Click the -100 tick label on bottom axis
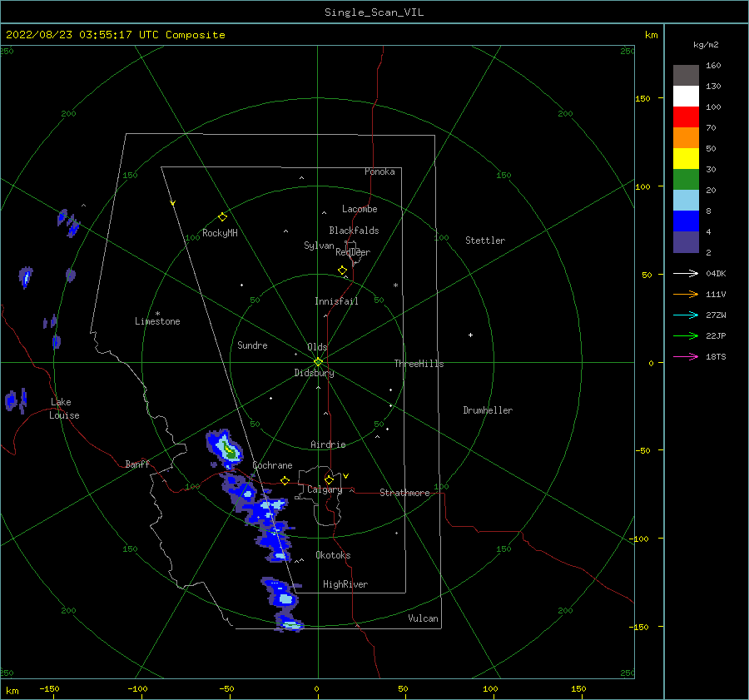This screenshot has width=749, height=700. (137, 688)
